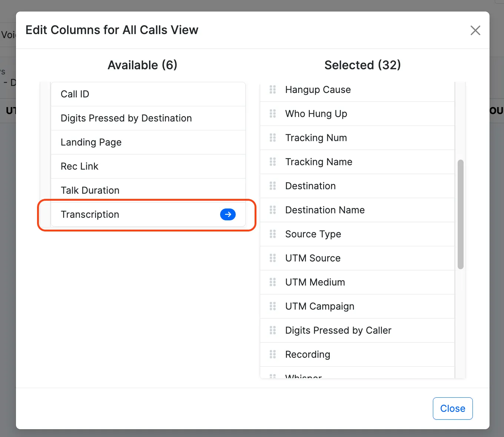Click the Close button
Image resolution: width=504 pixels, height=437 pixels.
click(452, 408)
